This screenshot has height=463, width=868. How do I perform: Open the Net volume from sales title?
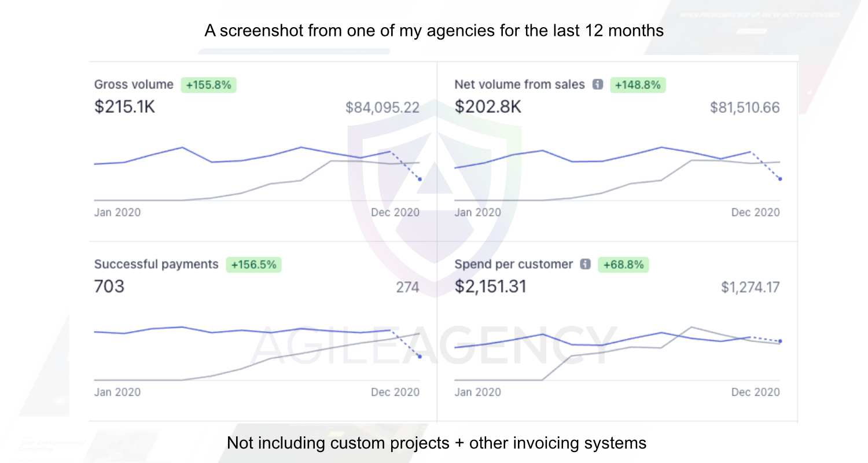click(520, 84)
